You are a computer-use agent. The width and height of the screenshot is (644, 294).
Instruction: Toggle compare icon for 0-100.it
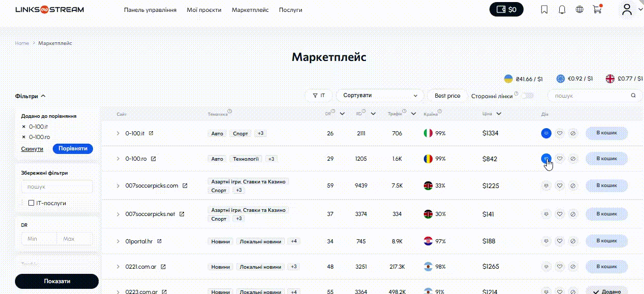(546, 133)
